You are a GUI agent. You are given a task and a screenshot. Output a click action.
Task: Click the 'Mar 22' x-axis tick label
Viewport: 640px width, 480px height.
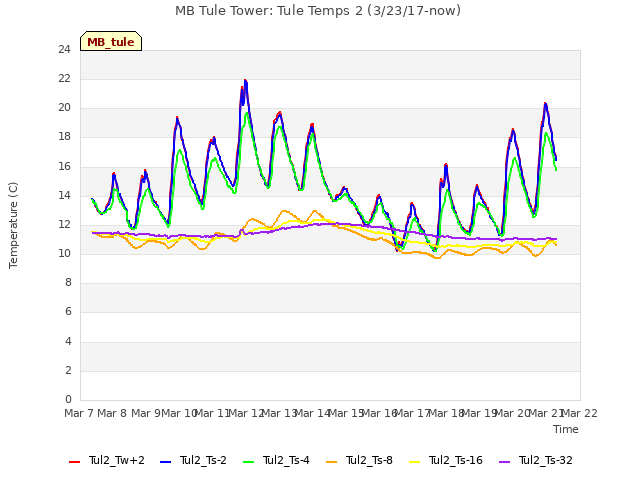point(580,413)
